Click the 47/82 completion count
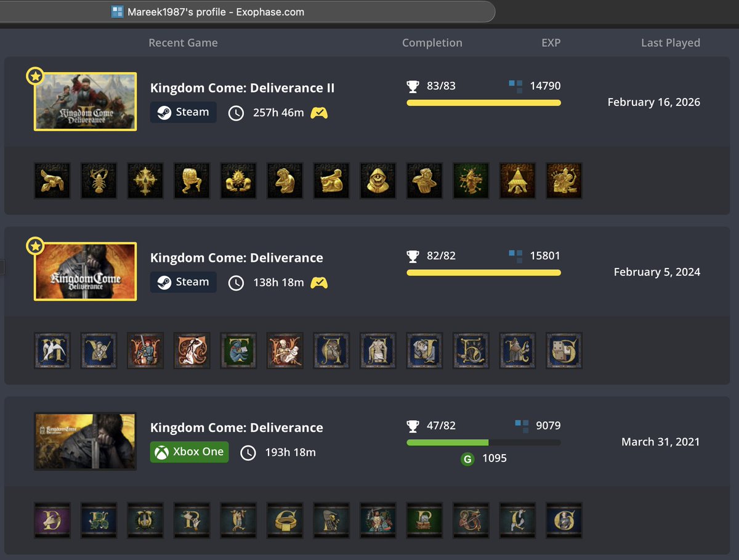 click(x=441, y=426)
